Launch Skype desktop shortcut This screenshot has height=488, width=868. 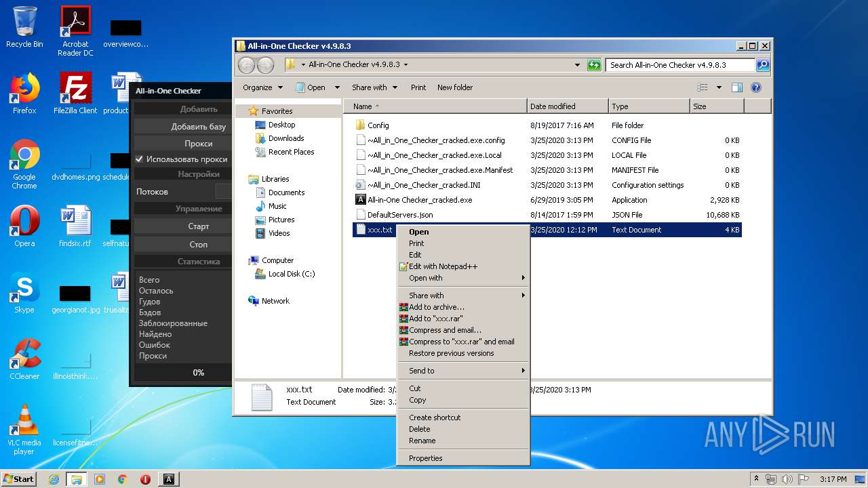(x=24, y=293)
